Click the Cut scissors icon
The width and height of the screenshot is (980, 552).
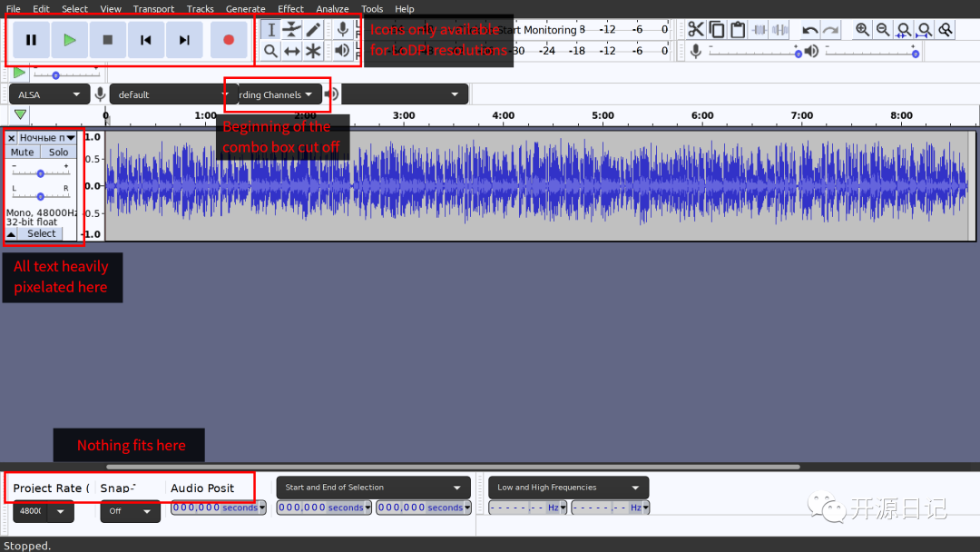point(696,29)
